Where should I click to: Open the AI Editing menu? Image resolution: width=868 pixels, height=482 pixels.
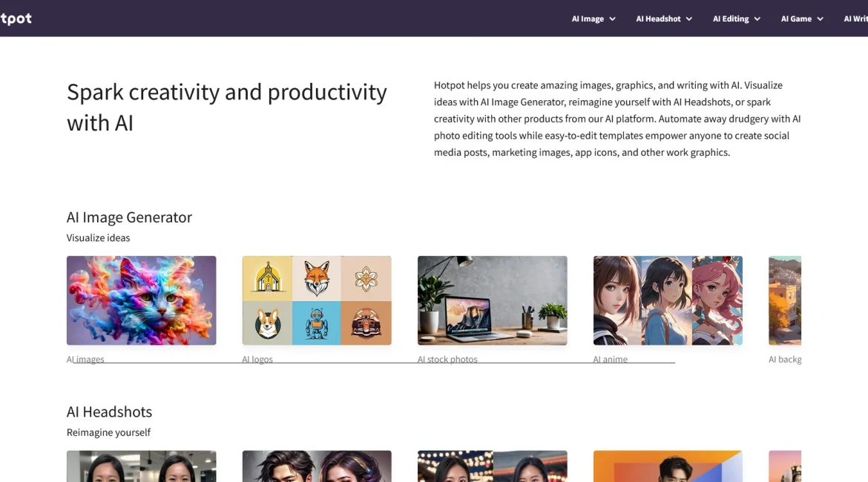[736, 19]
